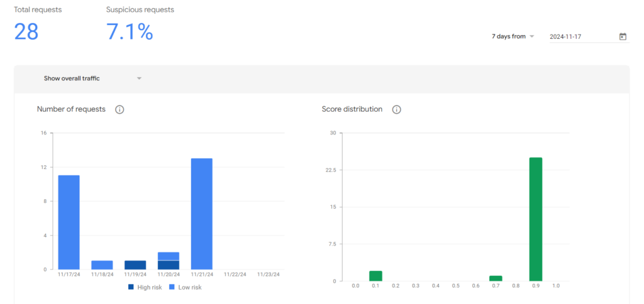Click the 1.0 score axis label
This screenshot has height=304, width=644.
556,286
